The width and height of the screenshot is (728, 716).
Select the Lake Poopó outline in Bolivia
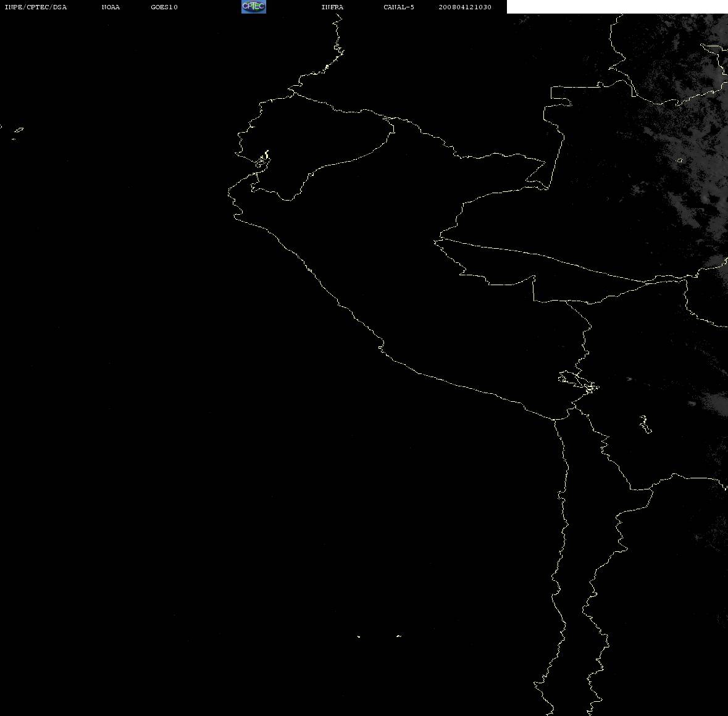coord(645,424)
